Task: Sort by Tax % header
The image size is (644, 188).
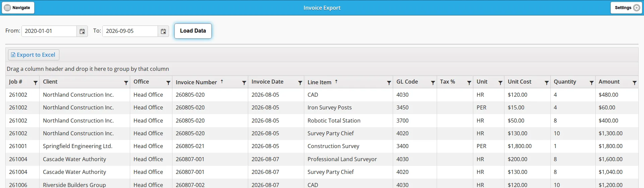Action: [x=447, y=82]
